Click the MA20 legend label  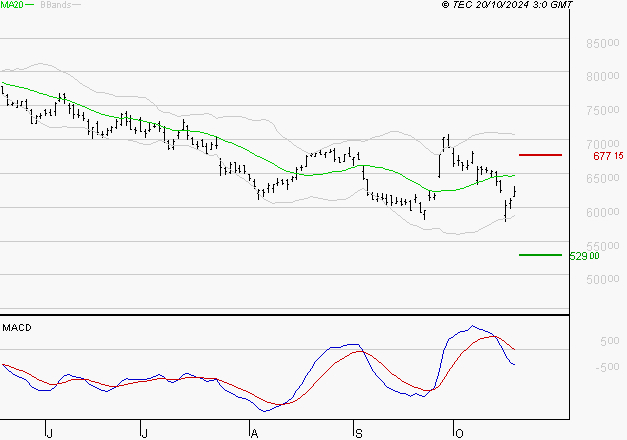12,5
